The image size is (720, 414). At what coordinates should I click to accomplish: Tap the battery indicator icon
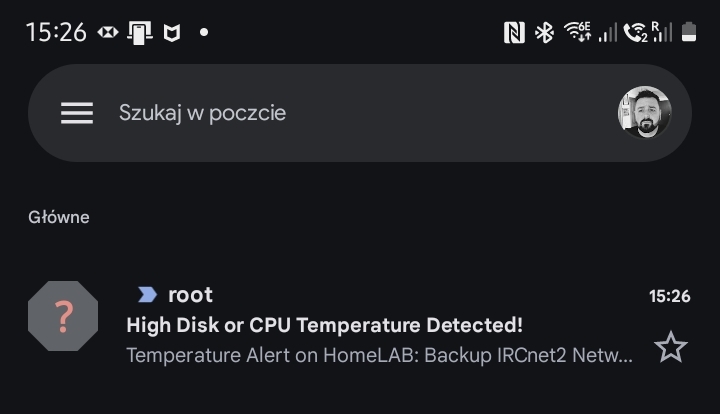tap(688, 32)
